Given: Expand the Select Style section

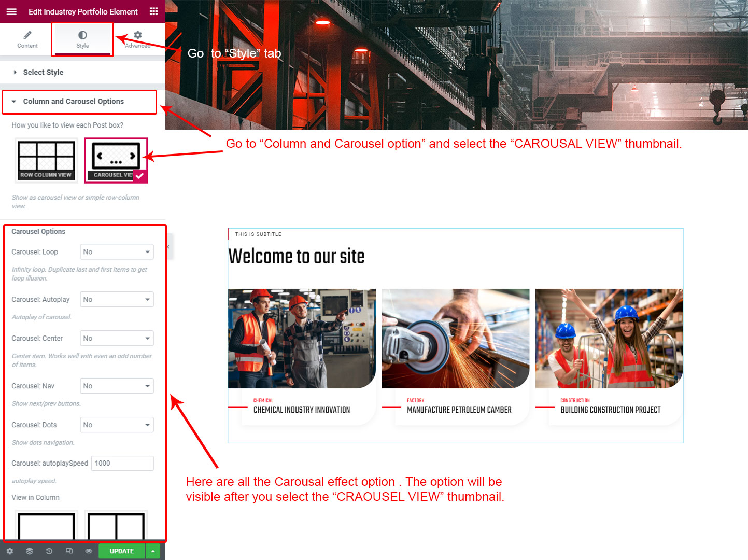Looking at the screenshot, I should (x=43, y=73).
